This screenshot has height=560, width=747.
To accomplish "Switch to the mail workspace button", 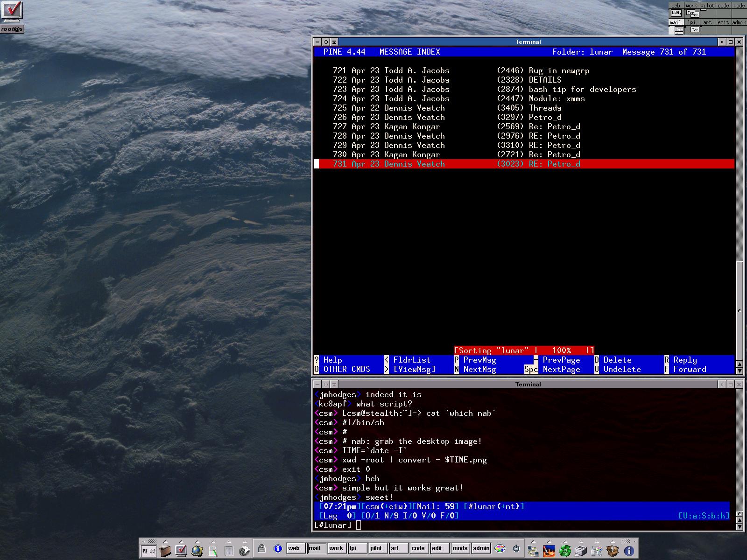I will tap(316, 548).
